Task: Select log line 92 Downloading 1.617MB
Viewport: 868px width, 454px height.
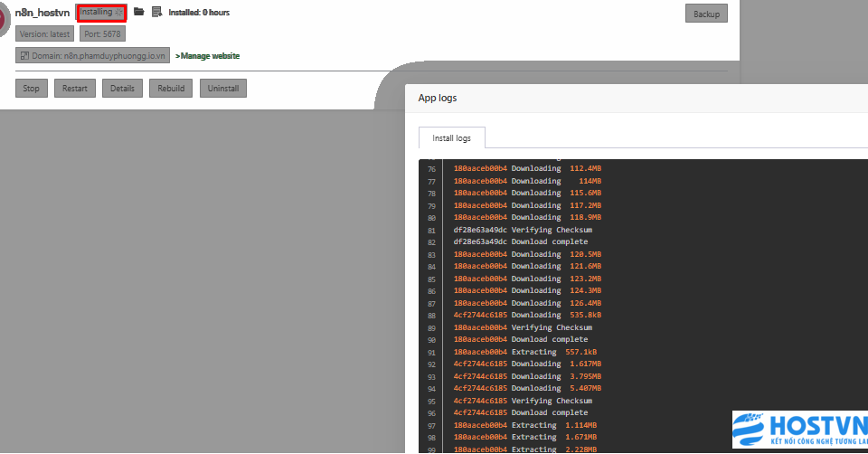Action: 527,364
